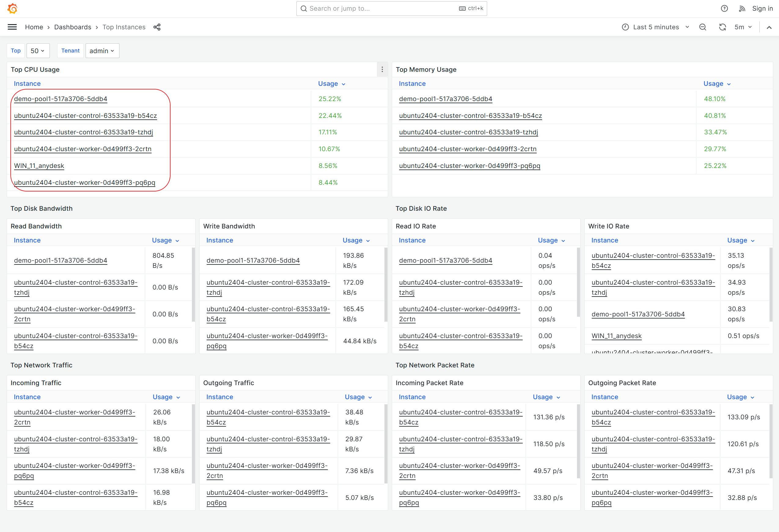This screenshot has width=779, height=532.
Task: Go to Home breadcrumb
Action: point(34,27)
